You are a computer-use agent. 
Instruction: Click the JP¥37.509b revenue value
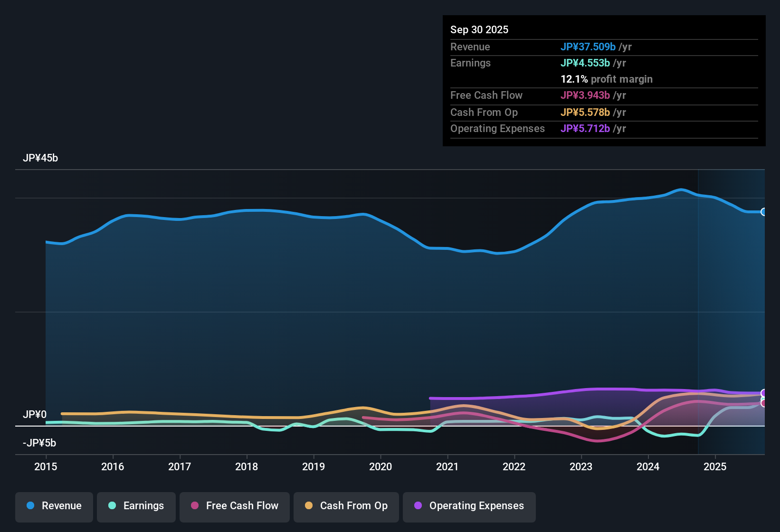click(x=589, y=47)
